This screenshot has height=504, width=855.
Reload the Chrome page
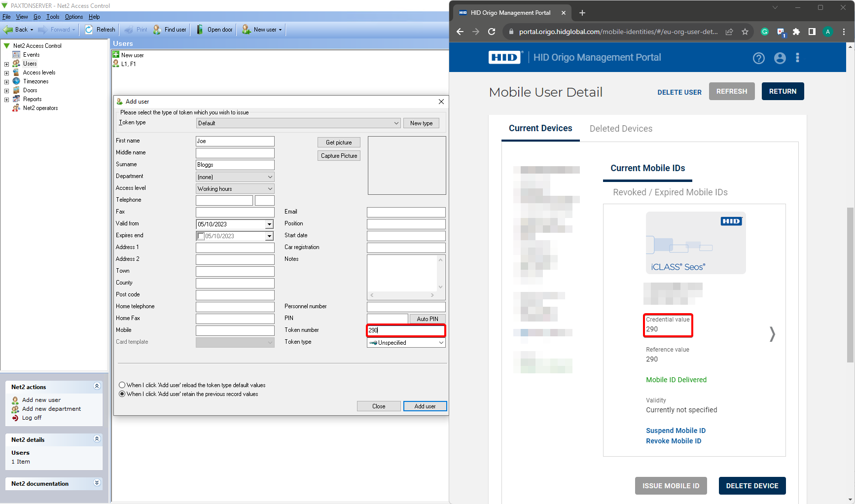[x=492, y=32]
